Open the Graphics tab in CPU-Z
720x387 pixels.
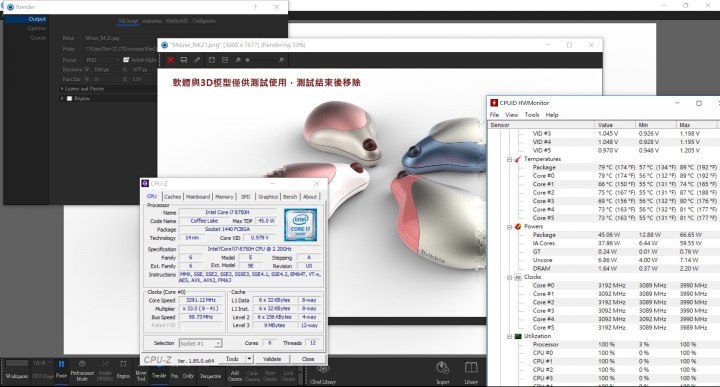tap(268, 196)
